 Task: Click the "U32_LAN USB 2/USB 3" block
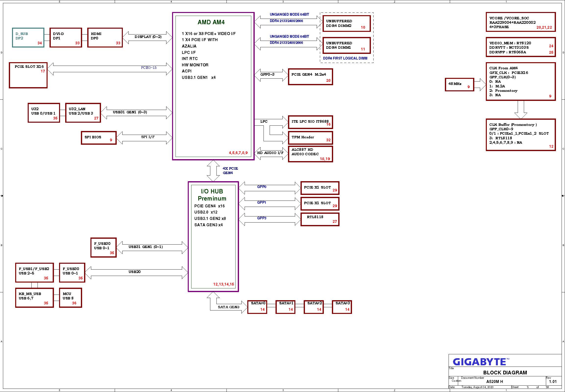83,113
